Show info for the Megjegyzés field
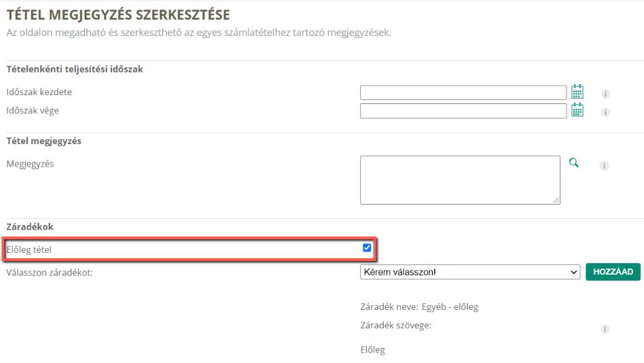The width and height of the screenshot is (644, 363). [604, 166]
